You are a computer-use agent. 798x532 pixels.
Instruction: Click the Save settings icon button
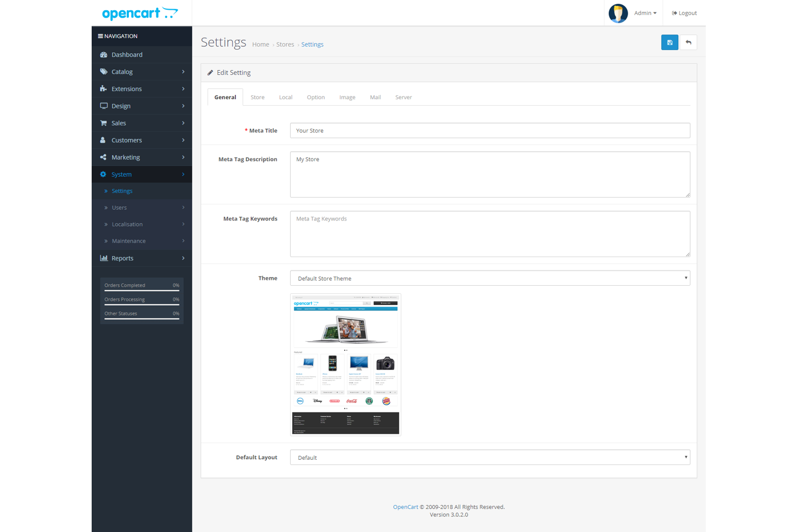670,42
